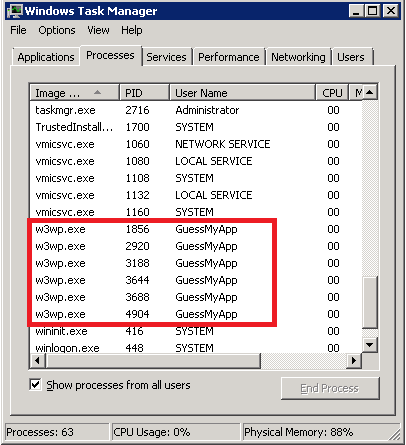
Task: Click the End Process button
Action: point(330,388)
